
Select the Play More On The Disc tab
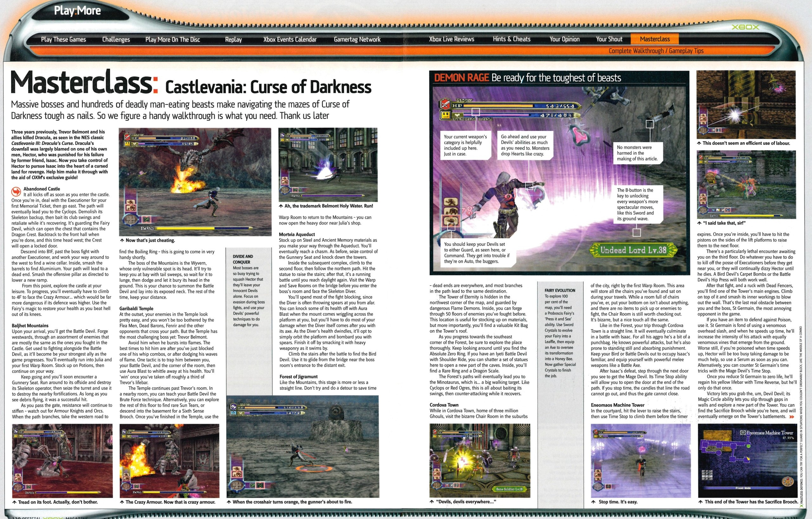click(173, 40)
